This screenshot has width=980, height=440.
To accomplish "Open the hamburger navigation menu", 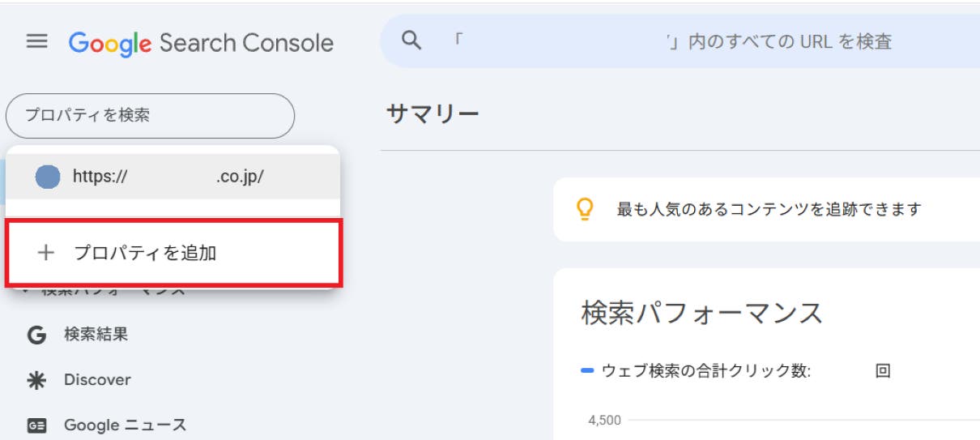I will 37,41.
